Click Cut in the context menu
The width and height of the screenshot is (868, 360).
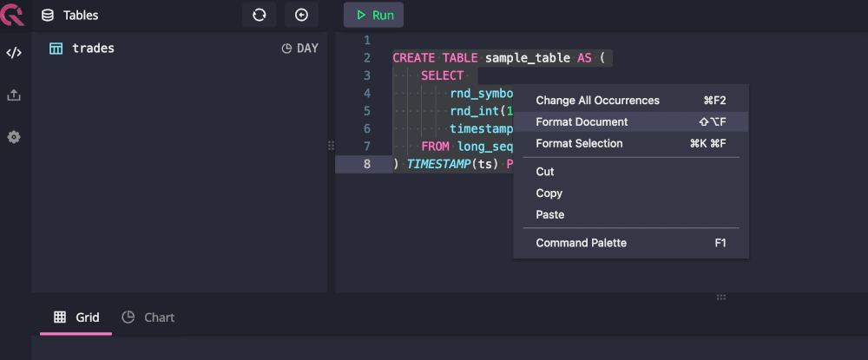(545, 172)
